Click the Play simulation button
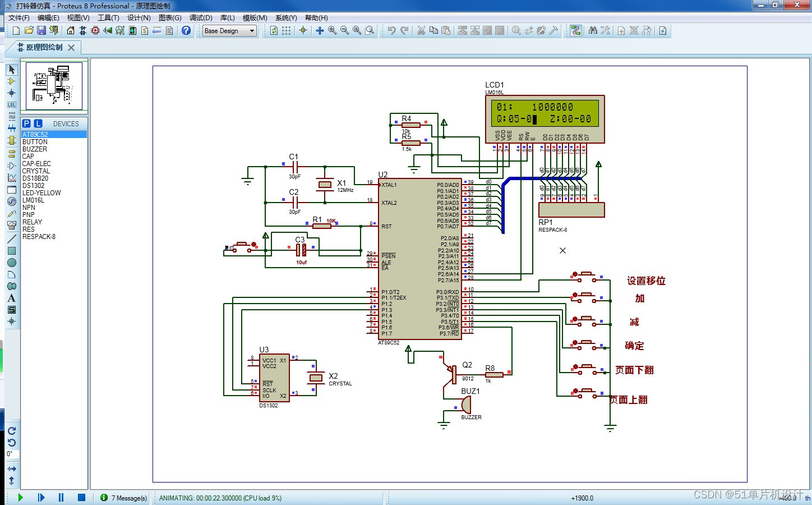Screen dimensions: 812x505 [21, 498]
